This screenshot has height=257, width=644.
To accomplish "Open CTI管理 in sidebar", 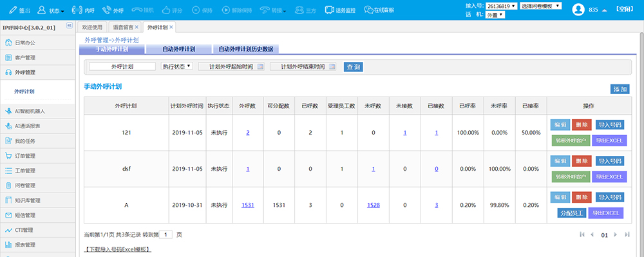I will 37,230.
